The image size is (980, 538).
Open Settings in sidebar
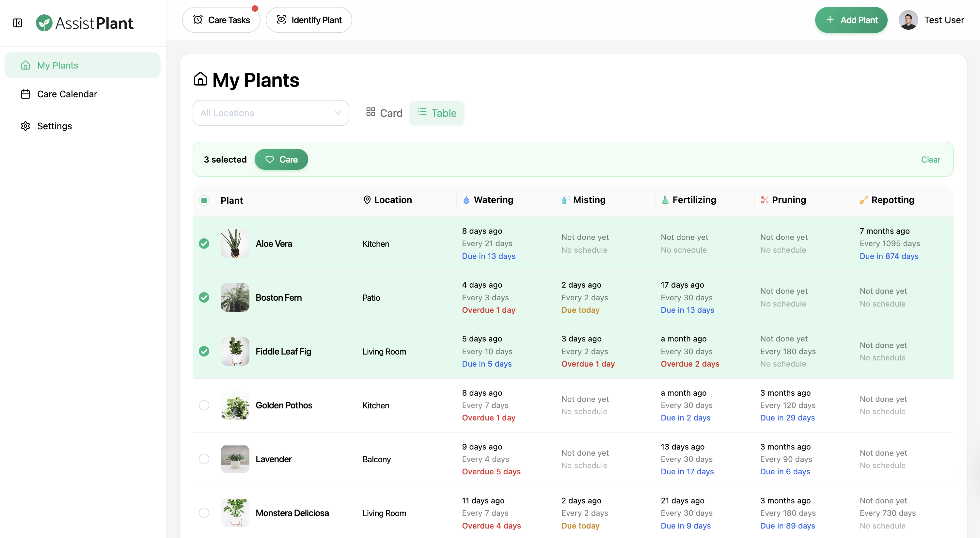tap(83, 126)
